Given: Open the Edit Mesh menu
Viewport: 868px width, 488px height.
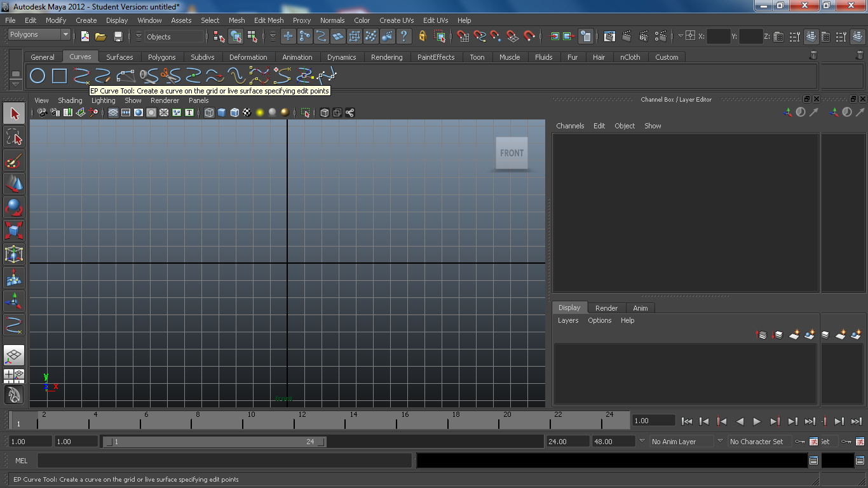Looking at the screenshot, I should 269,20.
